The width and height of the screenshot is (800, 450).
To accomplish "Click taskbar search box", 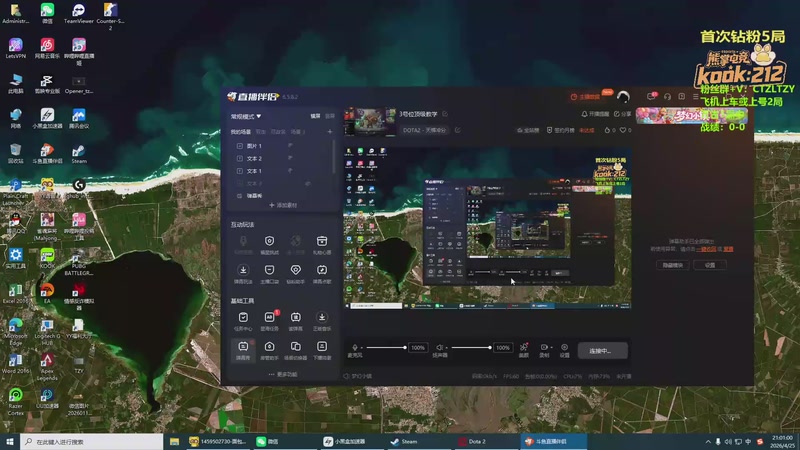I will [x=92, y=441].
